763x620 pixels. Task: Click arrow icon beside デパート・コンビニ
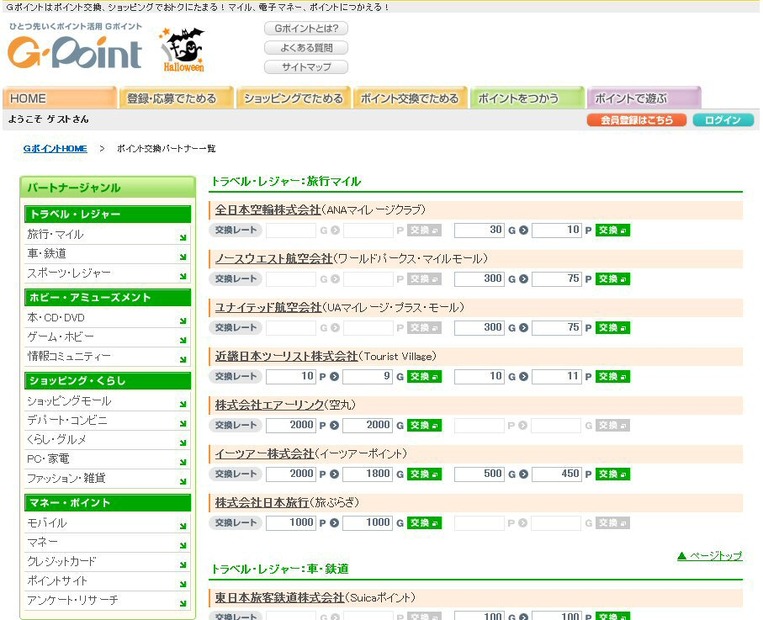tap(182, 423)
